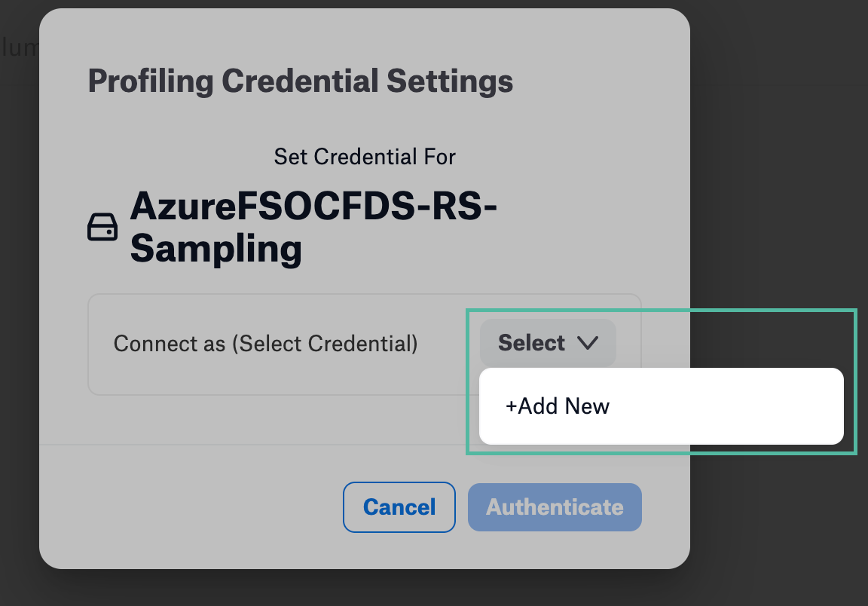868x606 pixels.
Task: Click the partially hidden text behind the dialog
Action: coord(20,47)
